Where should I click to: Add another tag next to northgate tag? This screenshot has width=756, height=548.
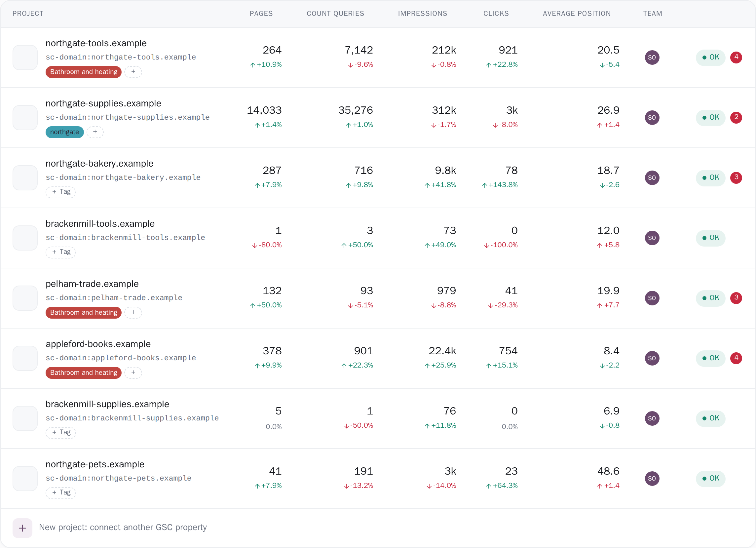point(95,132)
